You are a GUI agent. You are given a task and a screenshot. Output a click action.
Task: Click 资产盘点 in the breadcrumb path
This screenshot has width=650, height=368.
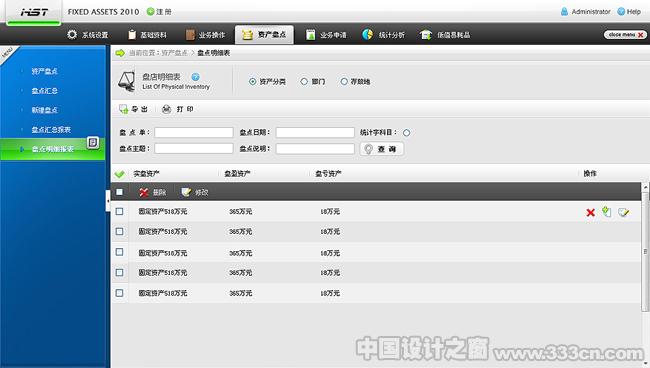pos(175,53)
